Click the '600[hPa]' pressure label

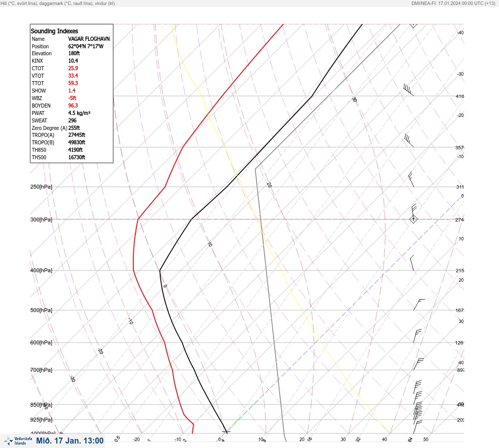[x=41, y=342]
